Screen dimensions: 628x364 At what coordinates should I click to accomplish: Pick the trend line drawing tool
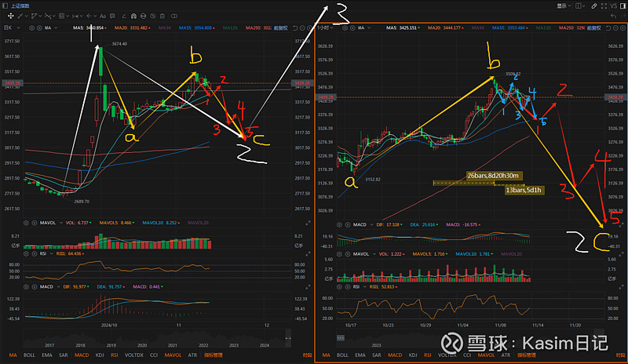pyautogui.click(x=20, y=16)
